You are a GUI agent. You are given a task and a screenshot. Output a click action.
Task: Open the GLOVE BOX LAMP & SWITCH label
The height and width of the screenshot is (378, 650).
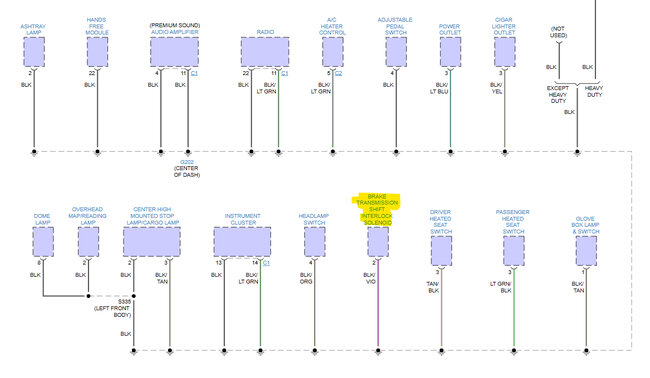click(585, 225)
